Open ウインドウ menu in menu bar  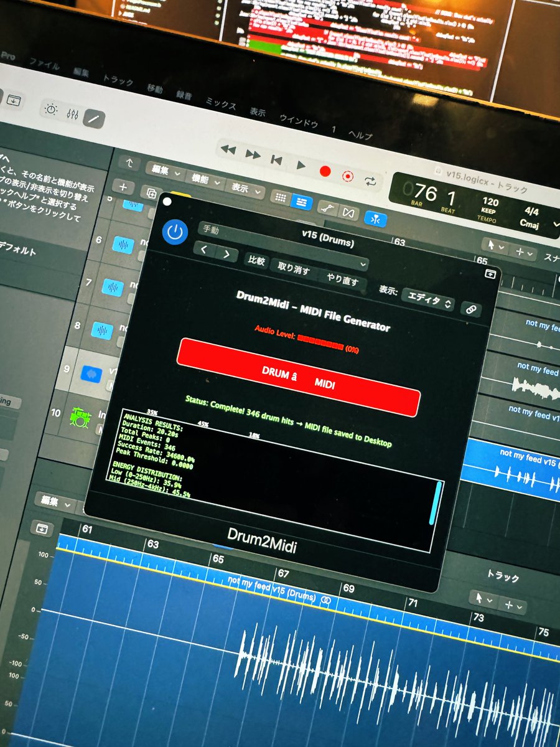[300, 122]
